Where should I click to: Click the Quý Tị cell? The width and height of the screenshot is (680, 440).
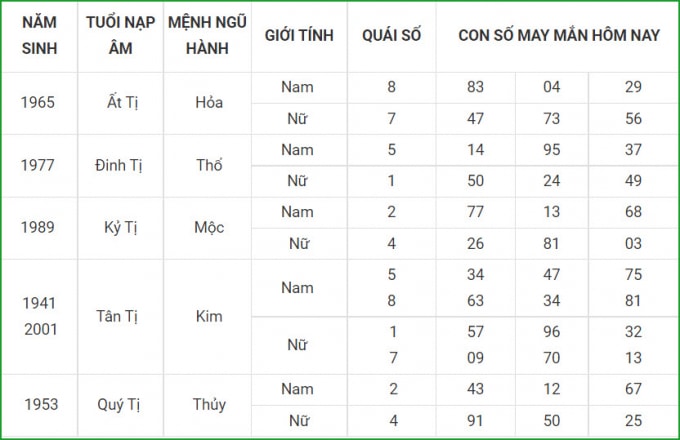(x=119, y=405)
